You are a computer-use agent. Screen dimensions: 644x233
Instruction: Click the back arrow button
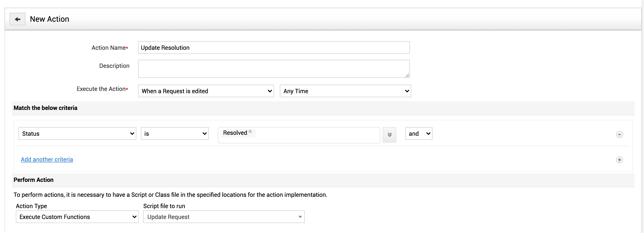17,19
